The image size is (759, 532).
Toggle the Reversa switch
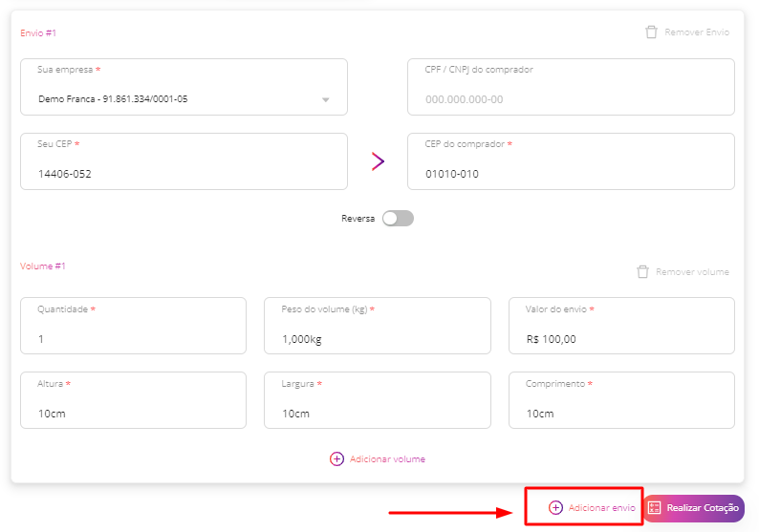coord(398,218)
